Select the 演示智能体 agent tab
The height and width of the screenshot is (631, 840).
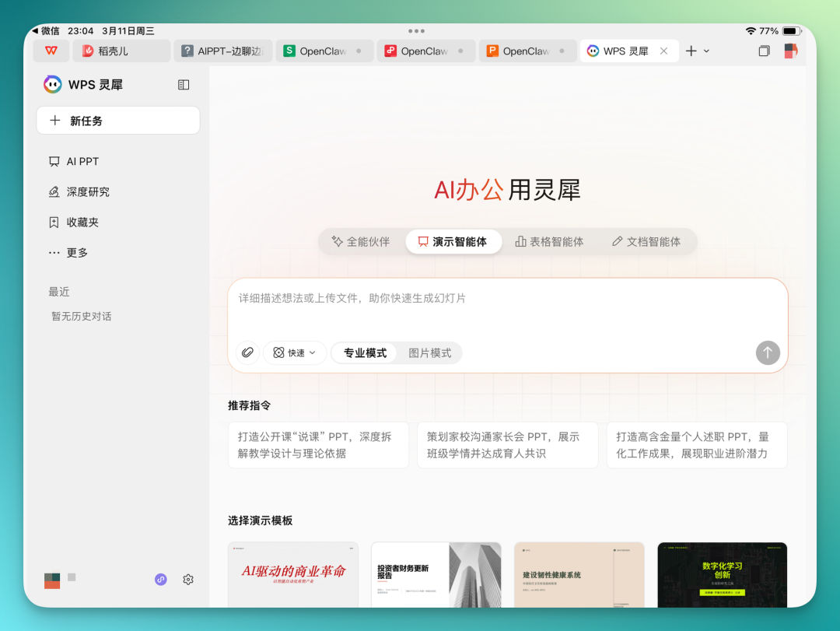tap(453, 242)
